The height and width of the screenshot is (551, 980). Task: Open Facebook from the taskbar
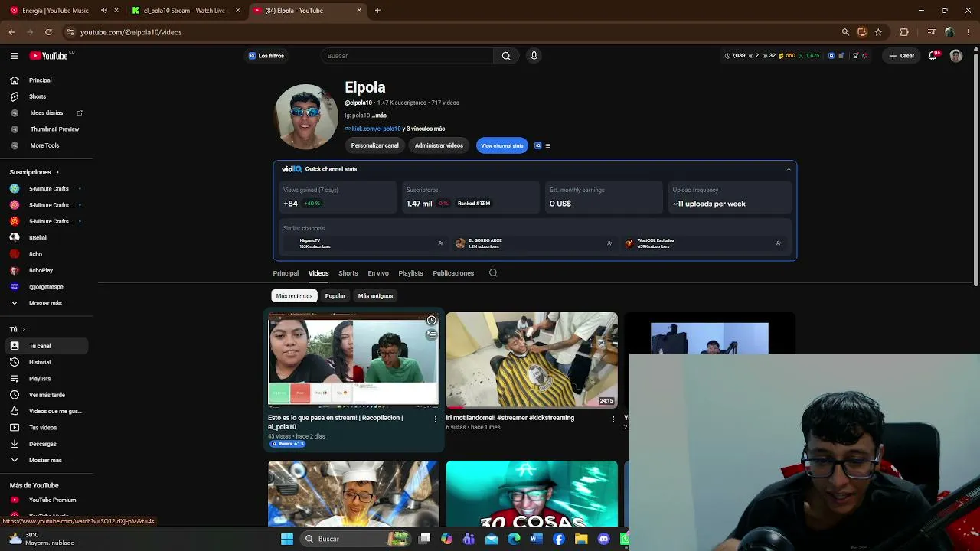tap(559, 539)
